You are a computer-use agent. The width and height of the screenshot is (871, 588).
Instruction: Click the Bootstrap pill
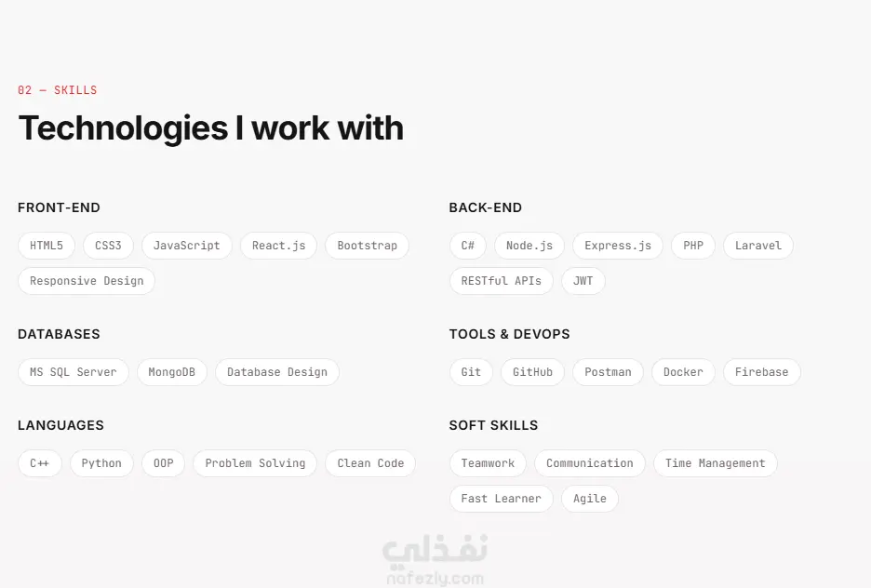pyautogui.click(x=367, y=246)
